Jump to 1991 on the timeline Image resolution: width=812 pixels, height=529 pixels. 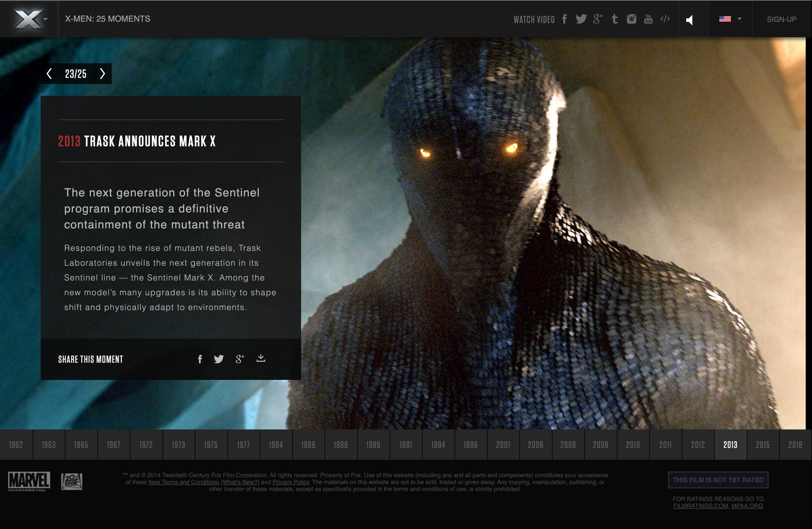click(406, 445)
